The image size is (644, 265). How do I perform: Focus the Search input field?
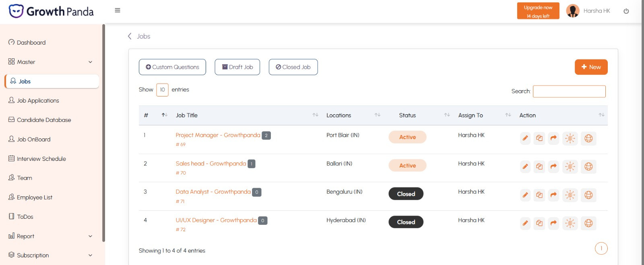(569, 91)
